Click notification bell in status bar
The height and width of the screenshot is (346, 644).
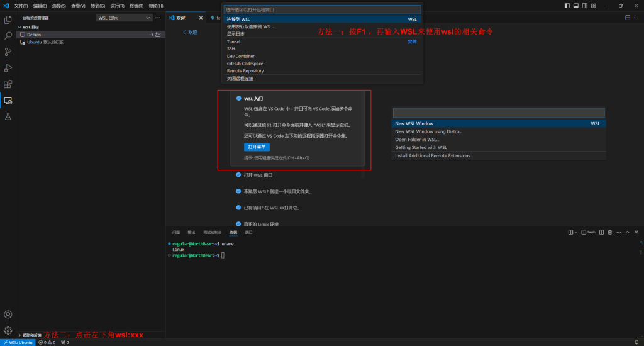pyautogui.click(x=636, y=342)
